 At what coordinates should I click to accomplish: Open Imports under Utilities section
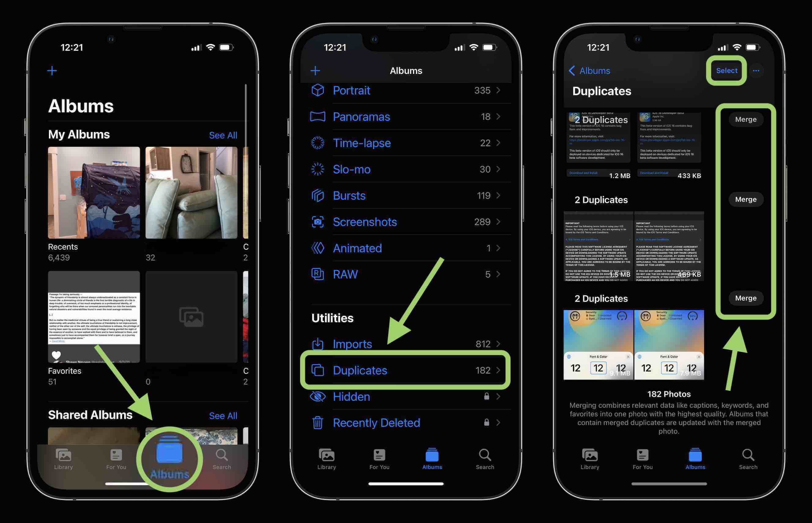[x=406, y=344]
